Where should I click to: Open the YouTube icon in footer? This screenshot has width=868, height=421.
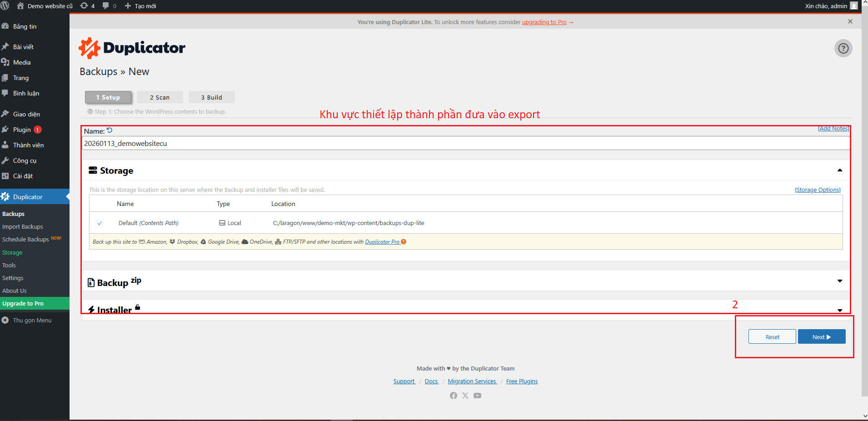click(477, 396)
